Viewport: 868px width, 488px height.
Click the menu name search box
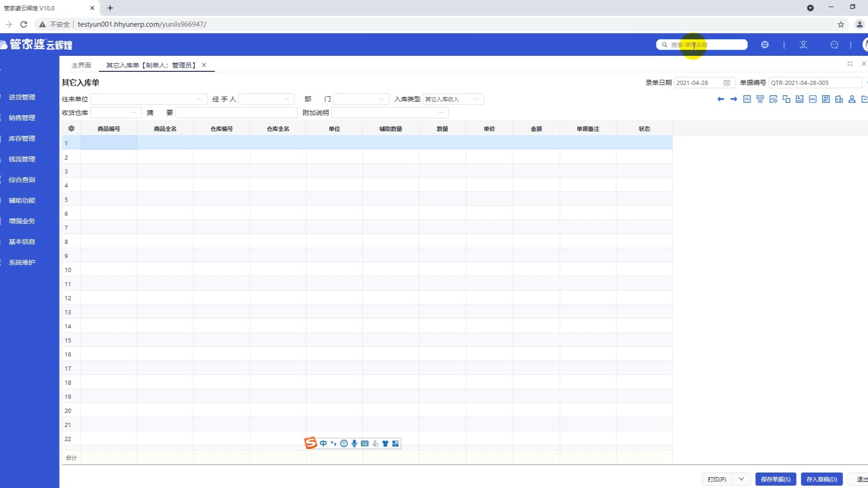point(702,45)
